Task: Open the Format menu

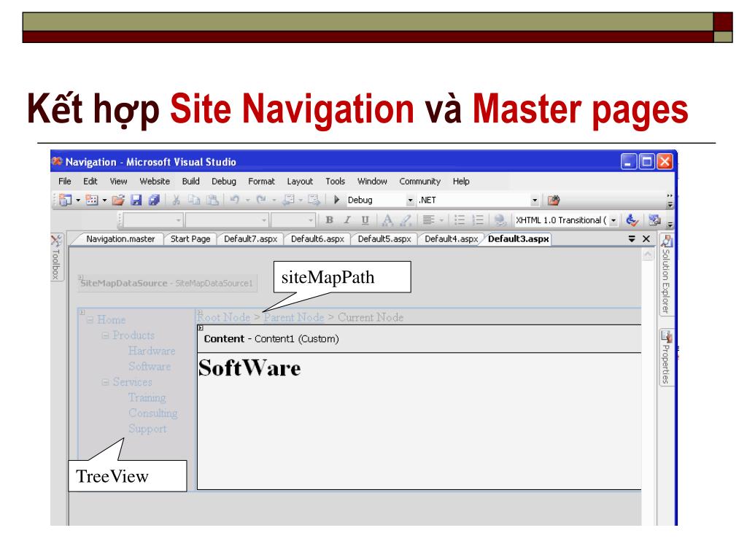Action: pyautogui.click(x=262, y=182)
